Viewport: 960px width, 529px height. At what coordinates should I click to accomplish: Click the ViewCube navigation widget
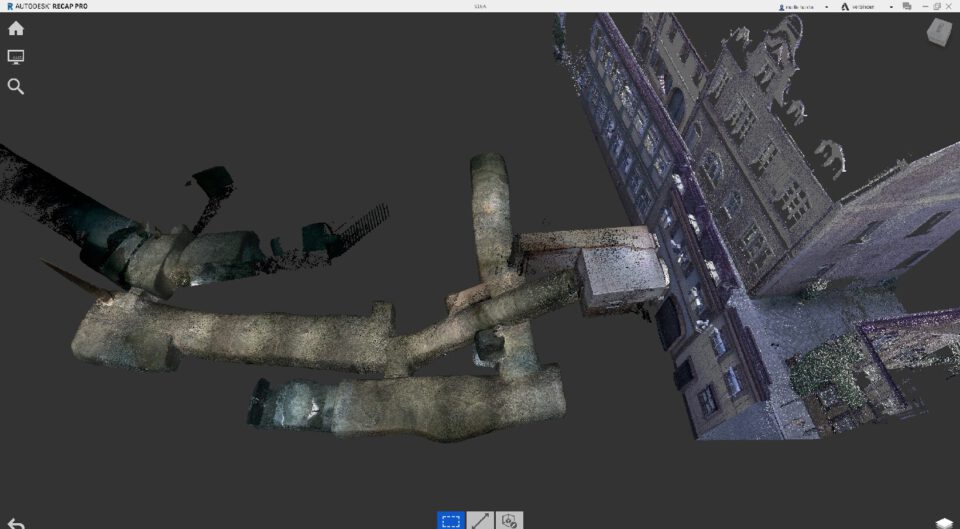point(939,31)
